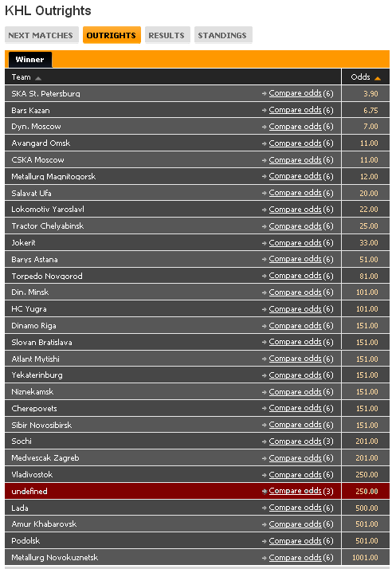Click the 7.00 odds for Dyn. Moscow
Viewport: 392px width, 569px height.
click(x=370, y=127)
